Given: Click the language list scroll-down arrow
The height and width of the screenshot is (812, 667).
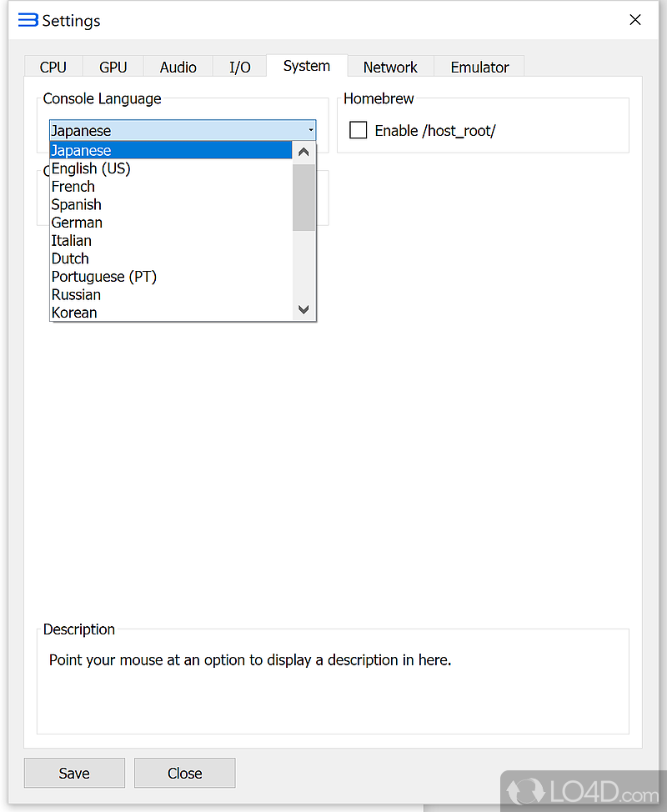Looking at the screenshot, I should click(x=304, y=309).
